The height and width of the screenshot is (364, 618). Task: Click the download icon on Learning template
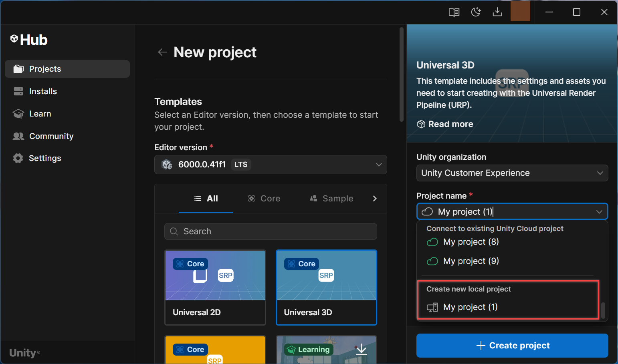(x=361, y=349)
